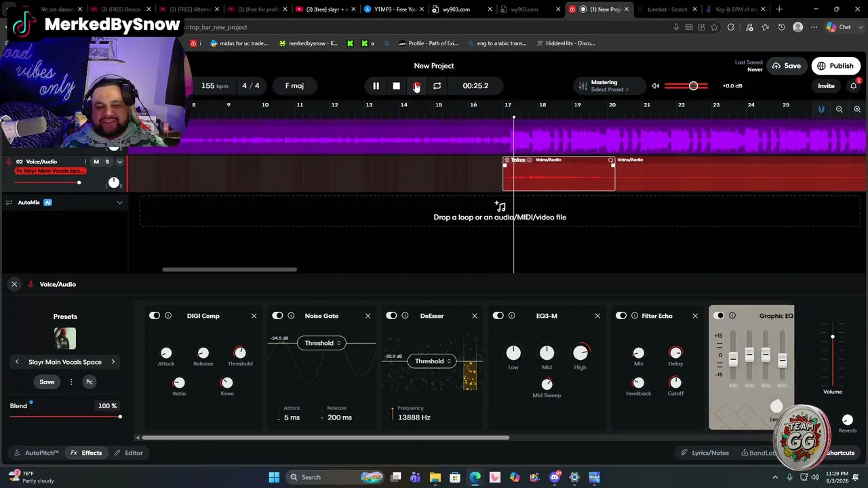Toggle the timeline snap magnet icon
Screen dimensions: 868x488
[821, 109]
